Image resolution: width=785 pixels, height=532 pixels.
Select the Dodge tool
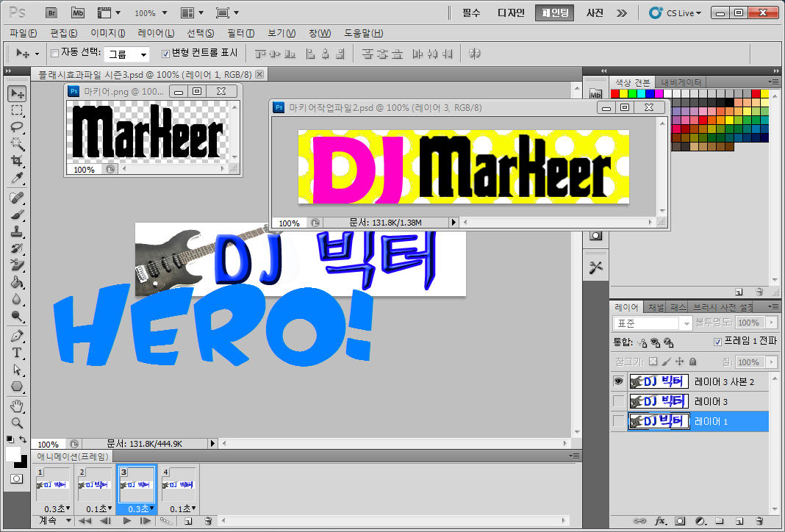pyautogui.click(x=17, y=316)
